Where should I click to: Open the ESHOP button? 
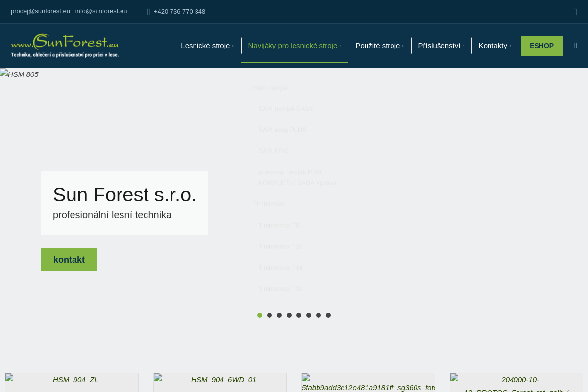541,46
